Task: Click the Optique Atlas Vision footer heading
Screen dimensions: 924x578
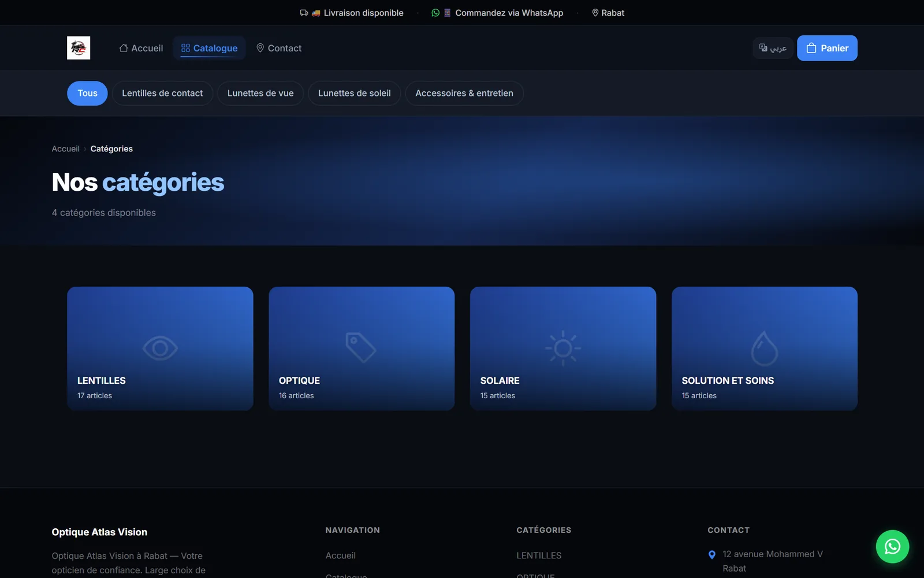Action: [x=99, y=532]
